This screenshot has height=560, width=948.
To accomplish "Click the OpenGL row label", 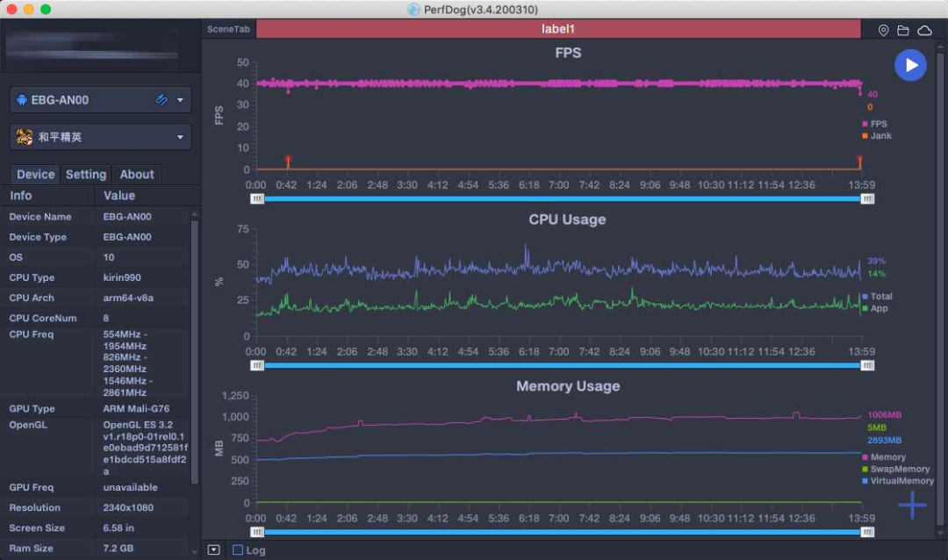I will (28, 425).
